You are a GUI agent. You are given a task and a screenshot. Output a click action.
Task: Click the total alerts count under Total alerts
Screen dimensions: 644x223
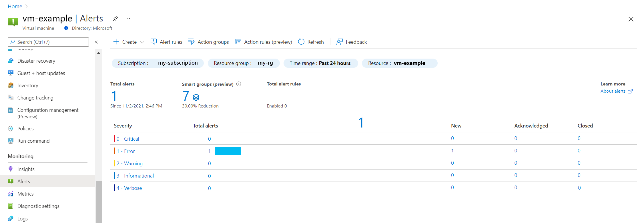pos(114,96)
